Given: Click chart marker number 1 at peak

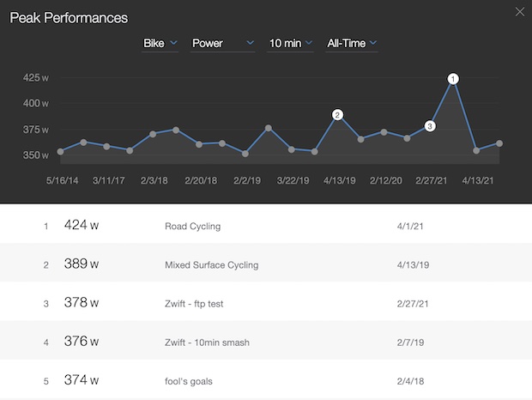Looking at the screenshot, I should (454, 79).
